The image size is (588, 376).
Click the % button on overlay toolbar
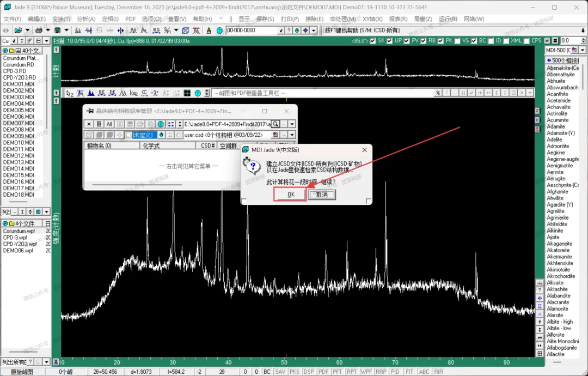(438, 93)
